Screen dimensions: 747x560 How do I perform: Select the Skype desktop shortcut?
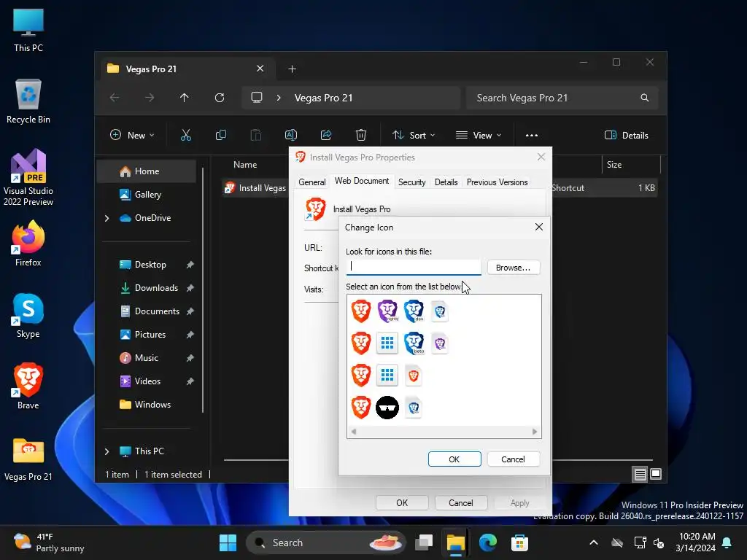pyautogui.click(x=28, y=315)
